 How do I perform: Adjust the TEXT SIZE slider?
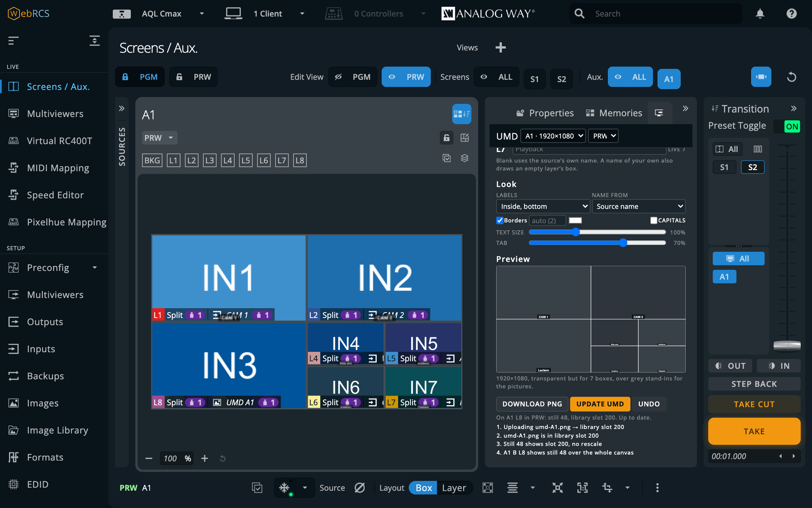tap(597, 232)
